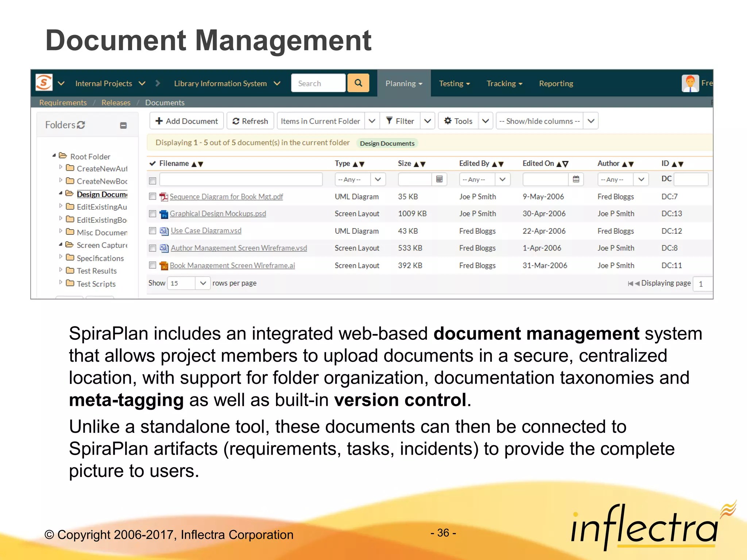Toggle the select-all checkbox in filter row
Screen dimensions: 747x560
point(152,180)
